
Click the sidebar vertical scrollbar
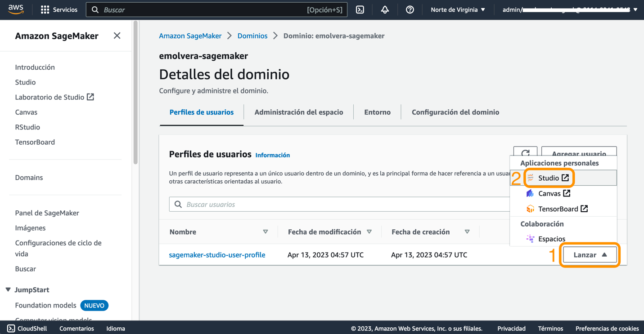coord(135,92)
